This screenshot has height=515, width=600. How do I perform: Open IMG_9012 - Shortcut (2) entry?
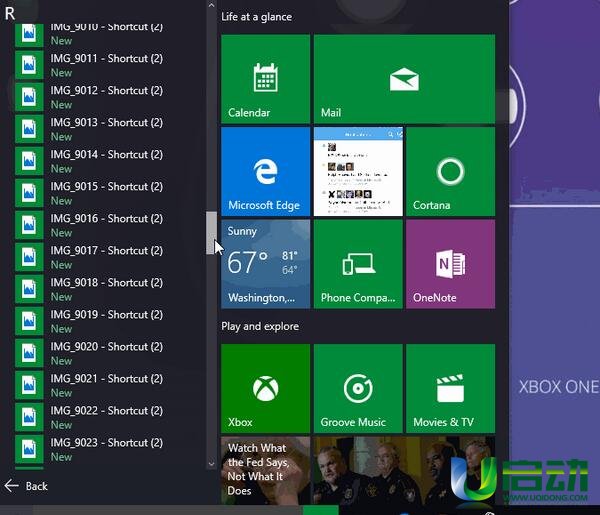click(x=109, y=97)
